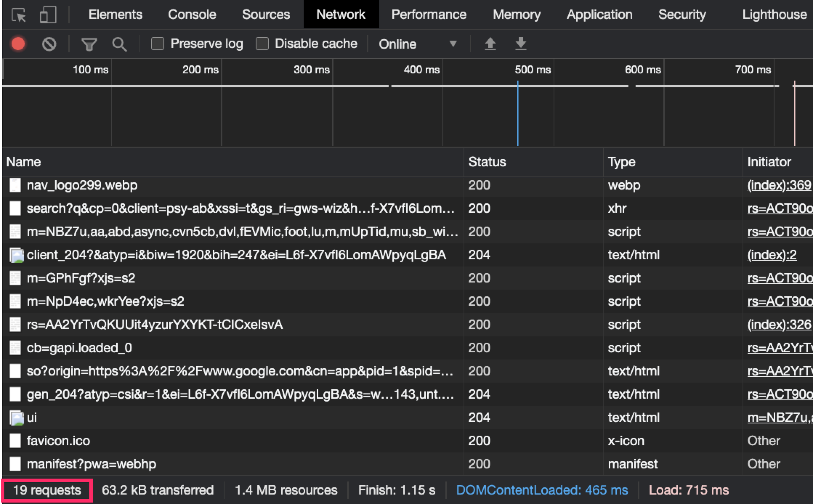This screenshot has height=504, width=813.
Task: Switch to the Application tab
Action: click(x=599, y=15)
